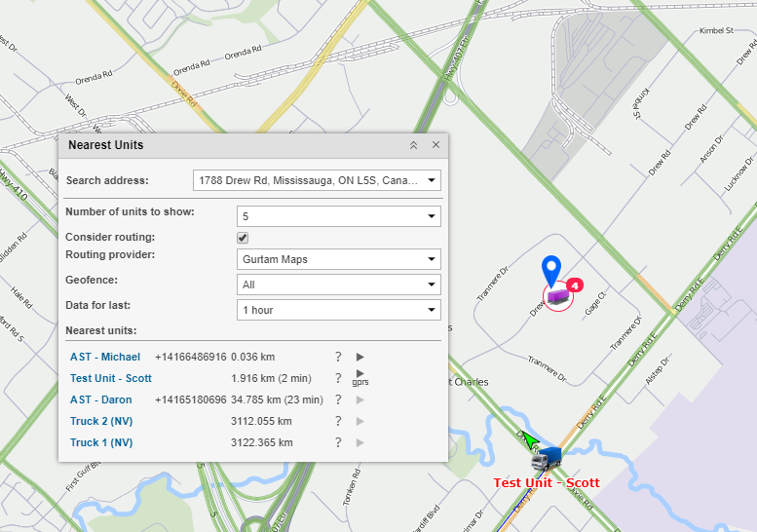Close the Nearest Units panel
Image resolution: width=757 pixels, height=532 pixels.
point(435,145)
